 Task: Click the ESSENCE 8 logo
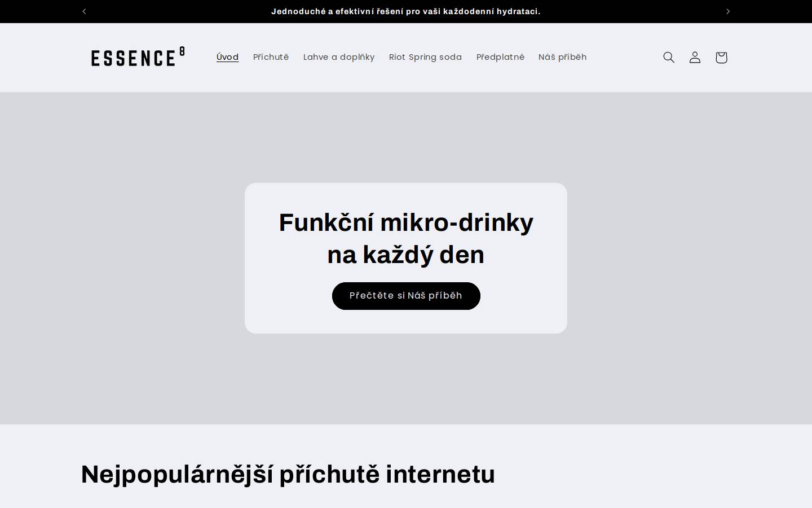138,57
